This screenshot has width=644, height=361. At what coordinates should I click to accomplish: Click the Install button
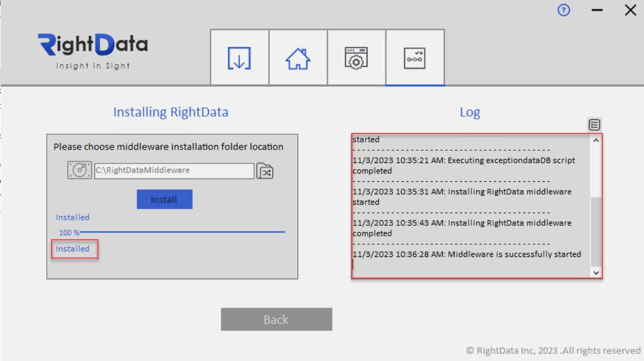[x=164, y=199]
